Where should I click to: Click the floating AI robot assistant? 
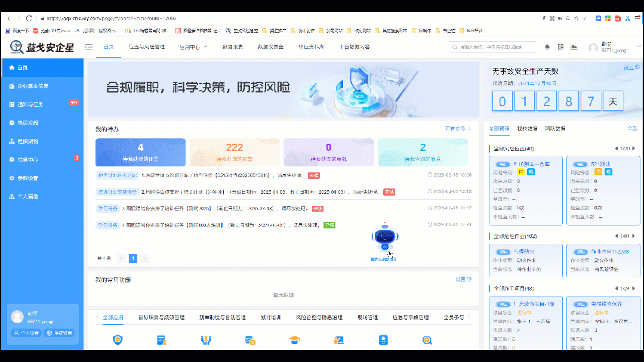[385, 237]
